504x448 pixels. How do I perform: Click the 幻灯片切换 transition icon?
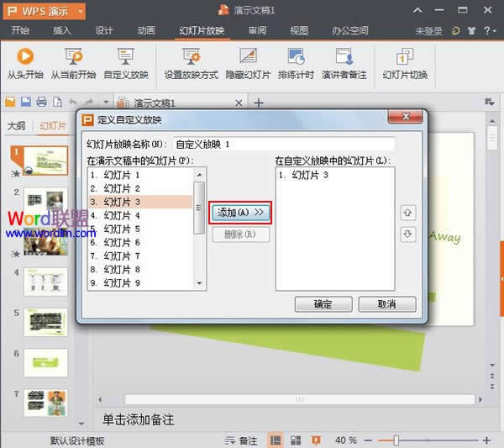click(404, 57)
